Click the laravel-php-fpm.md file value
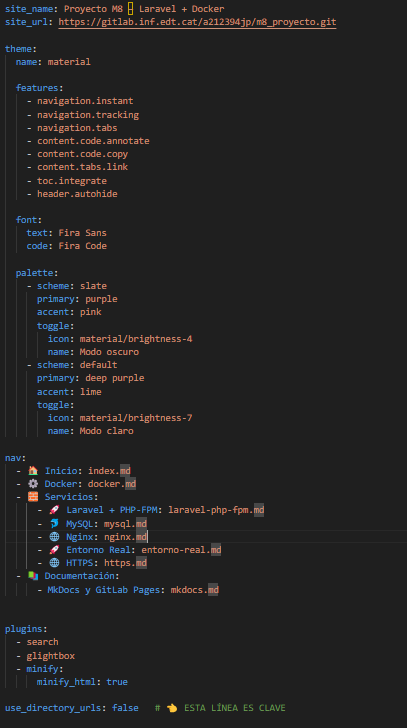Image resolution: width=407 pixels, height=728 pixels. [x=216, y=509]
